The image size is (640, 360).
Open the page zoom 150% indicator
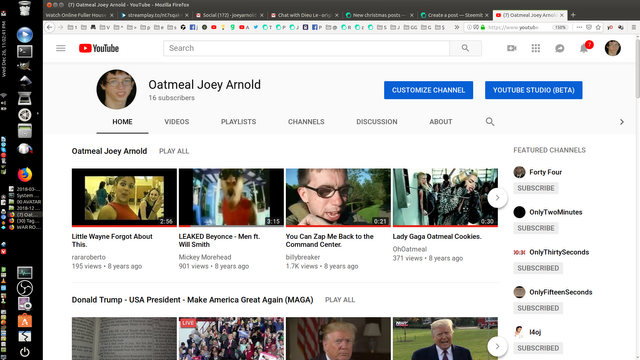[560, 27]
